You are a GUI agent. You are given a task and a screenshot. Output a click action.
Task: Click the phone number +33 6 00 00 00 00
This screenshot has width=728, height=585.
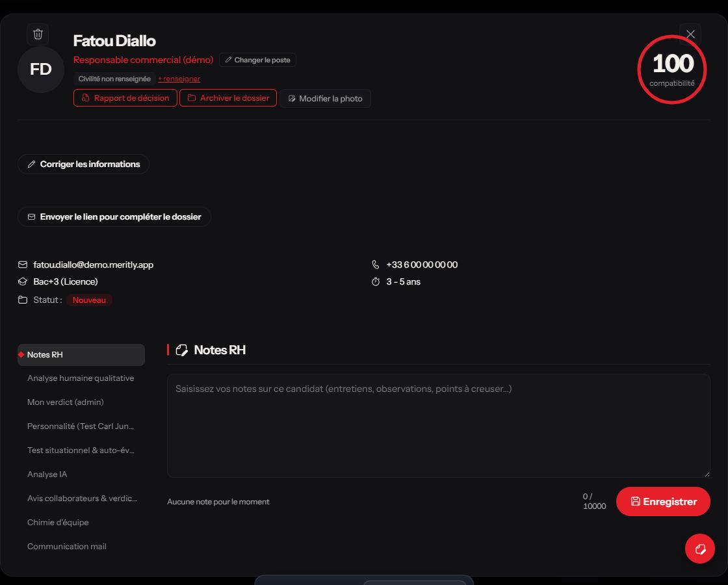point(422,265)
